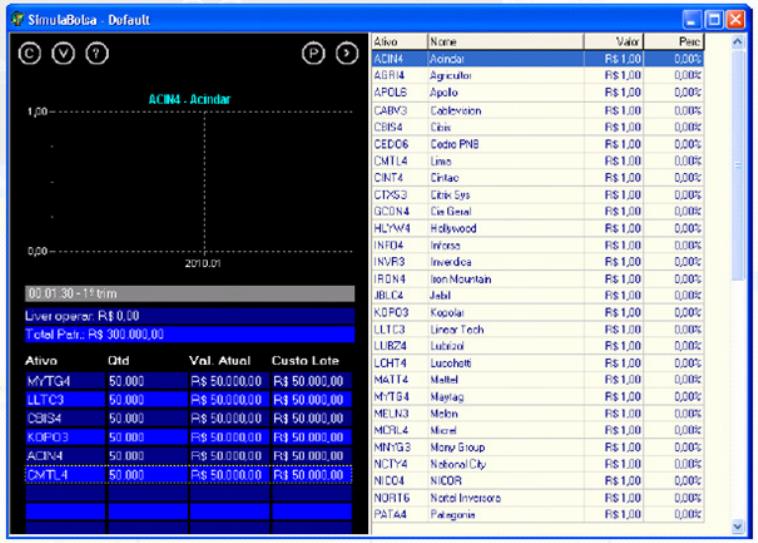The image size is (758, 543).
Task: Select MATT4 Mattel row
Action: [x=538, y=380]
